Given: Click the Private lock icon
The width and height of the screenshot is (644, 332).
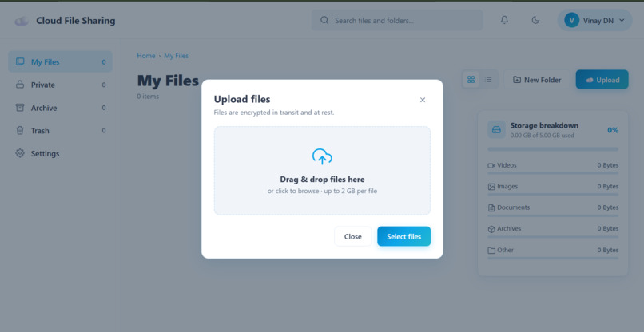Looking at the screenshot, I should pos(20,85).
